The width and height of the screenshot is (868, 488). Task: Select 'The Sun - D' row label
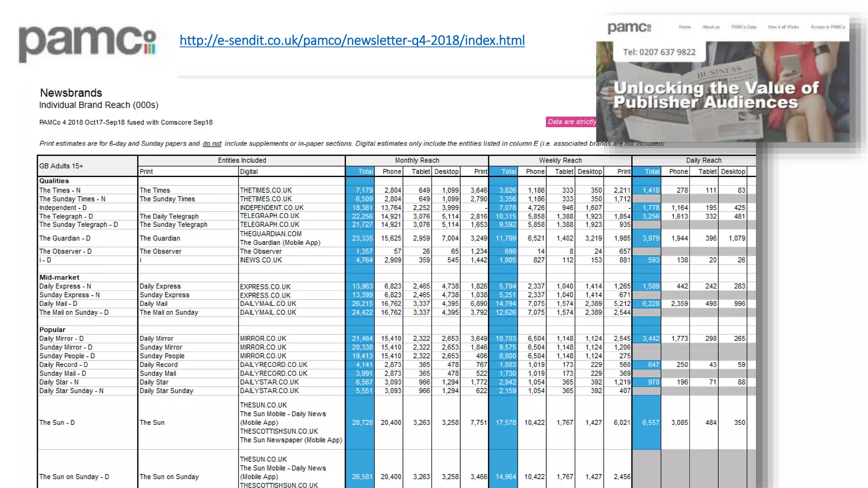57,423
